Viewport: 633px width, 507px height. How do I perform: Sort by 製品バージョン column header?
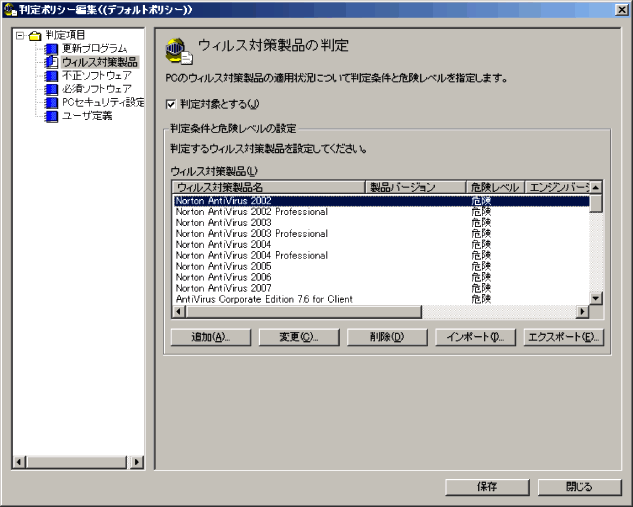pos(416,187)
